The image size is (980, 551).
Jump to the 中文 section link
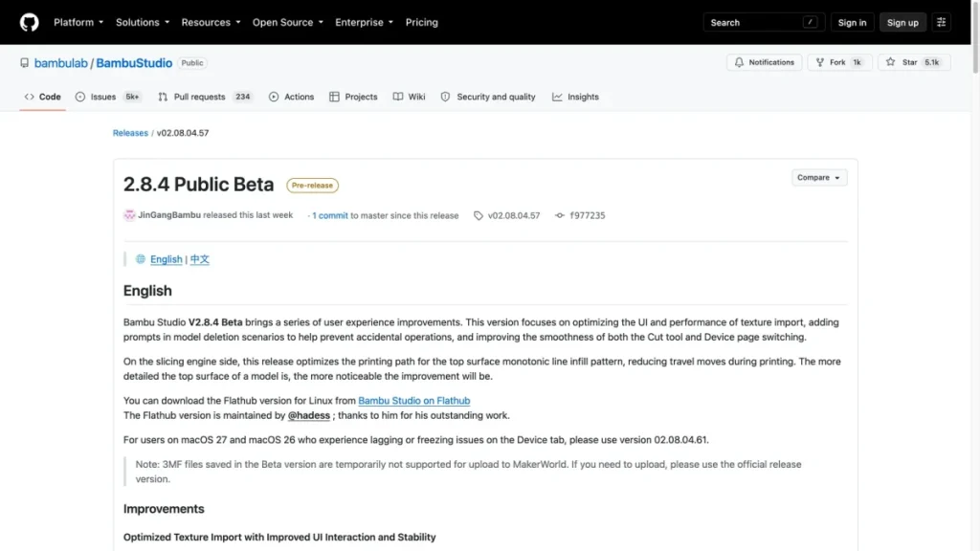(x=199, y=259)
